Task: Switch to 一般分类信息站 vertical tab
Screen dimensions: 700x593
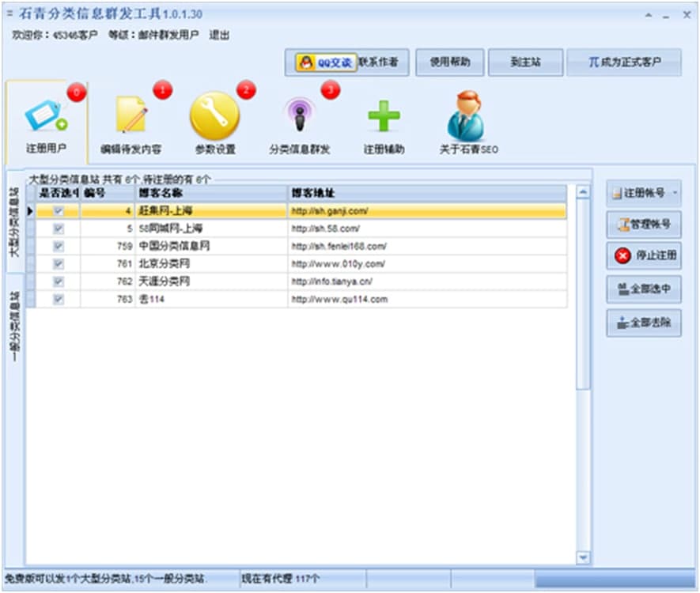Action: coord(14,327)
